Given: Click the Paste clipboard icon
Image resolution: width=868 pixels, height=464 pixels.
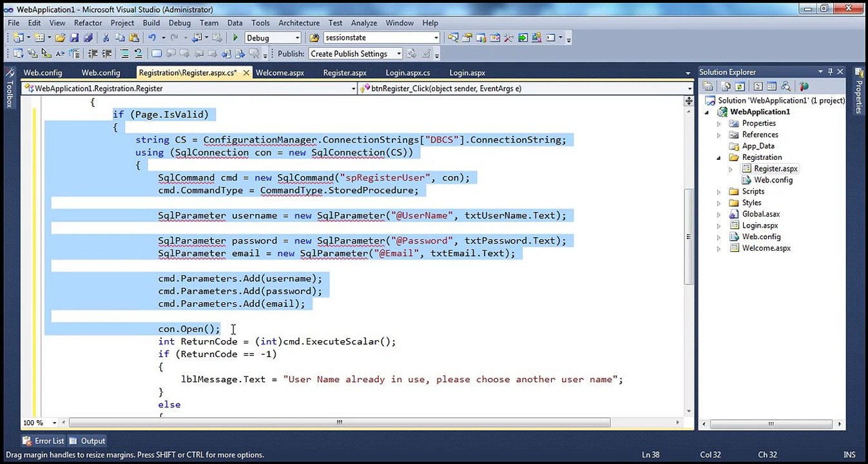Looking at the screenshot, I should pos(134,37).
